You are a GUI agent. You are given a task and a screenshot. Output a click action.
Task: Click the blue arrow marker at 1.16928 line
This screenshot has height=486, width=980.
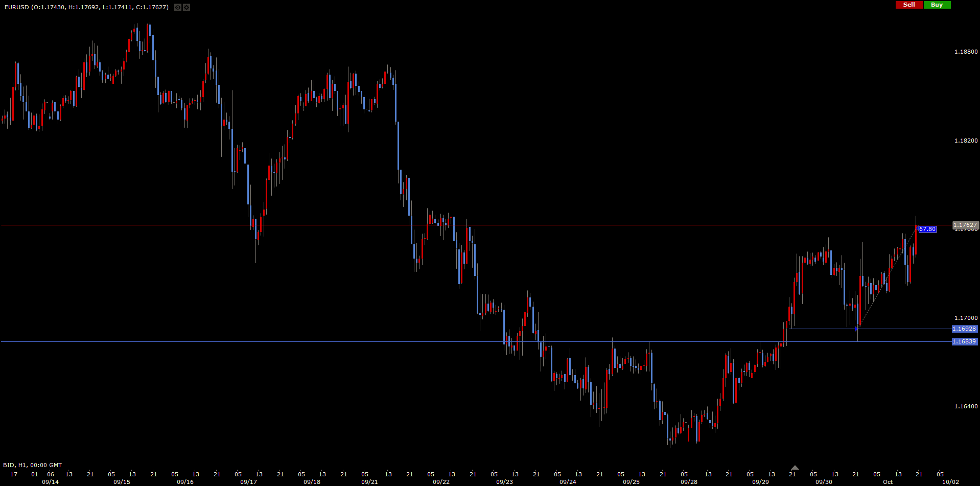tap(856, 329)
